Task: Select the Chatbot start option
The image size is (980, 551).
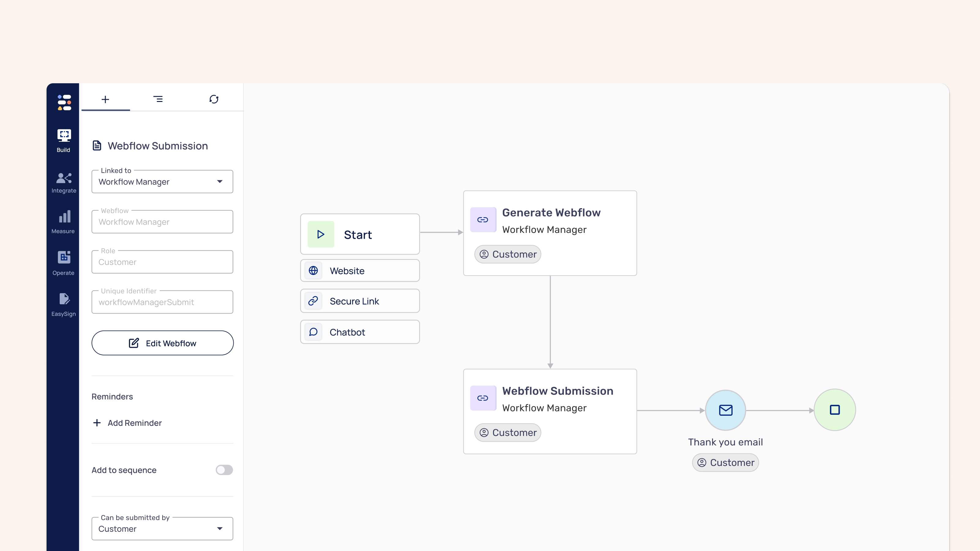Action: pos(360,332)
